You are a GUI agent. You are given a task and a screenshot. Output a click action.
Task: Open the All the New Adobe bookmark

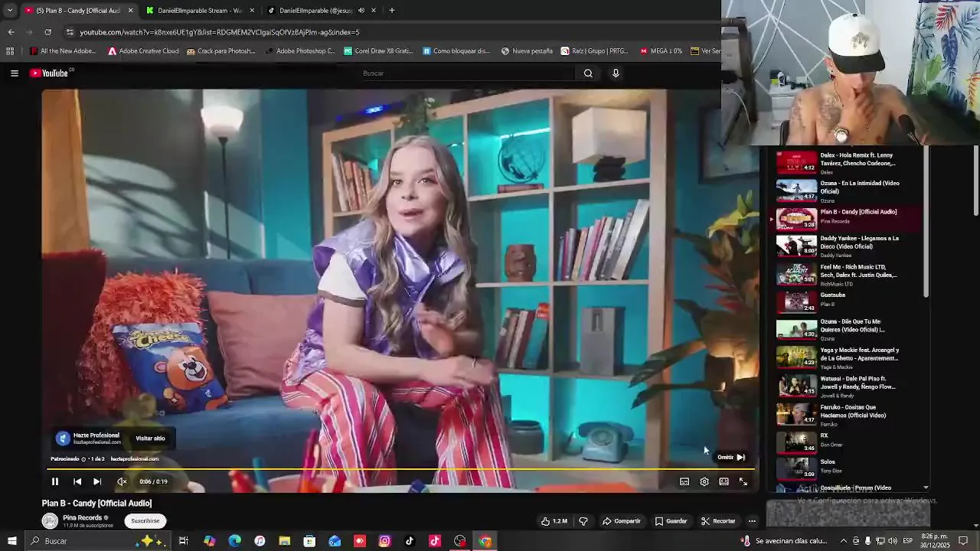(63, 51)
